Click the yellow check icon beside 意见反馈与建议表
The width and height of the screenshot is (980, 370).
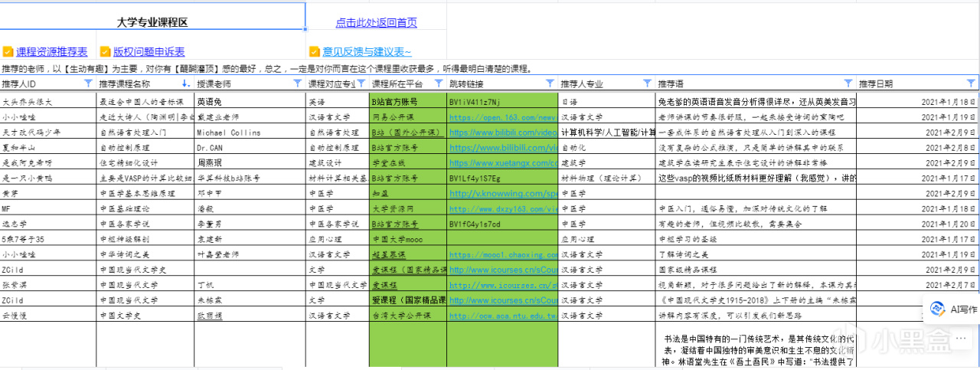tap(314, 52)
